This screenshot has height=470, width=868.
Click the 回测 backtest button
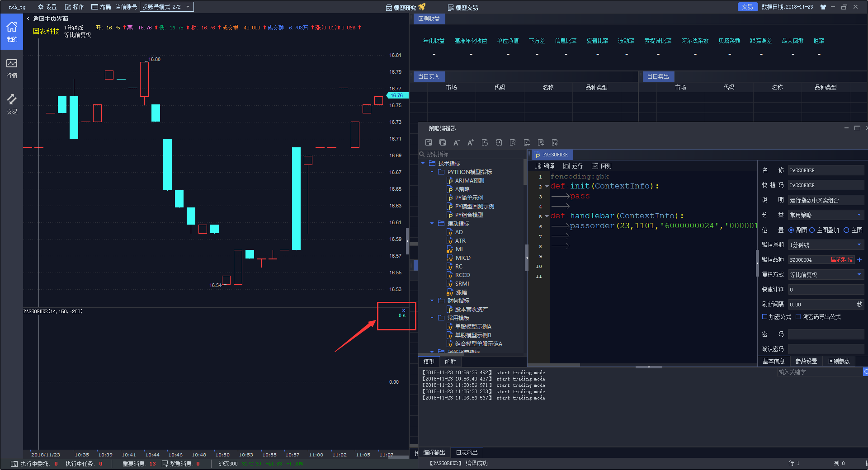(602, 166)
